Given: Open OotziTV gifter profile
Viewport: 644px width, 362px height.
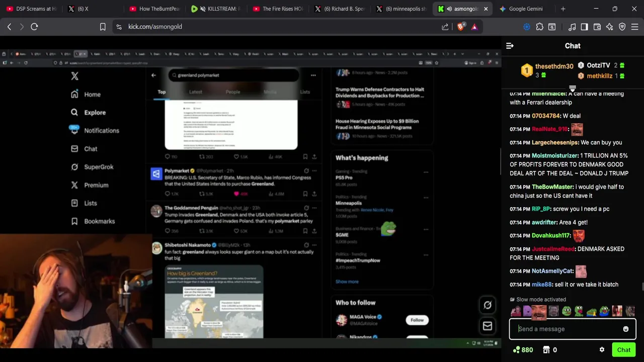Looking at the screenshot, I should click(598, 65).
